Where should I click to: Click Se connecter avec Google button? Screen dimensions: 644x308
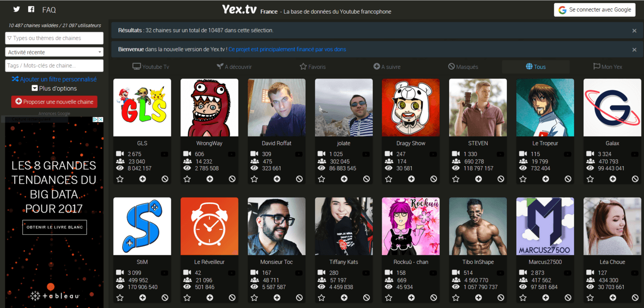[595, 10]
